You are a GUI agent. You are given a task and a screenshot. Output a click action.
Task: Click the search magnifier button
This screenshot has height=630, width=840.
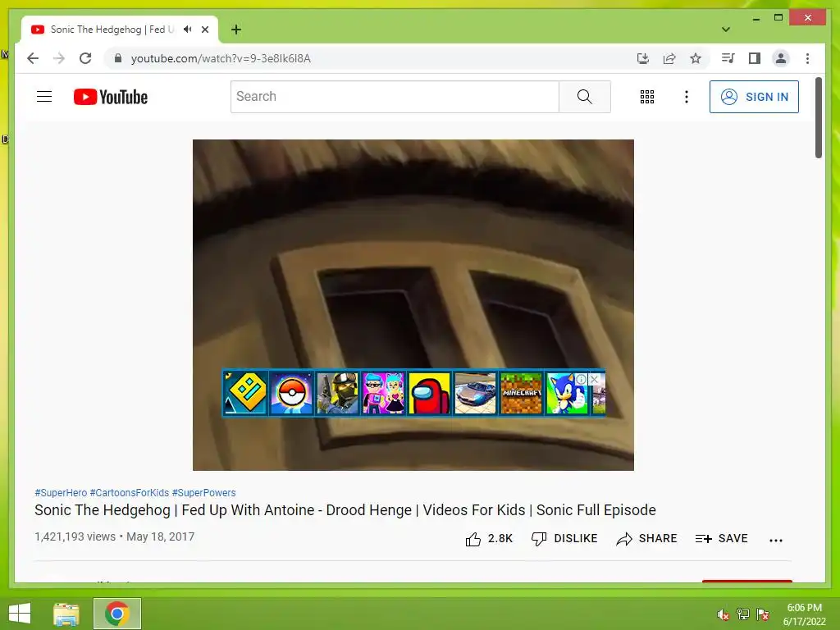[x=584, y=97]
